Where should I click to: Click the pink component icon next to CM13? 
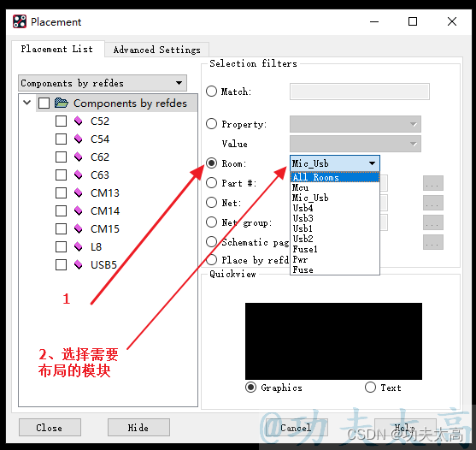point(79,192)
